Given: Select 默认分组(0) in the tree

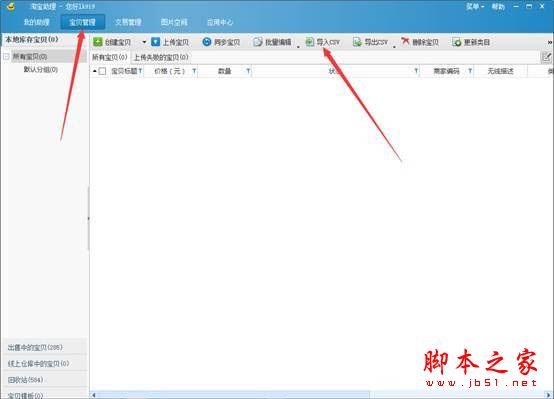Looking at the screenshot, I should point(41,69).
